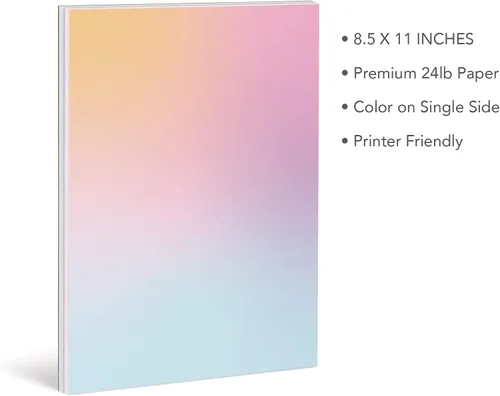
Task: Select the "8.5 X 11 INCHES" text
Action: pyautogui.click(x=413, y=39)
